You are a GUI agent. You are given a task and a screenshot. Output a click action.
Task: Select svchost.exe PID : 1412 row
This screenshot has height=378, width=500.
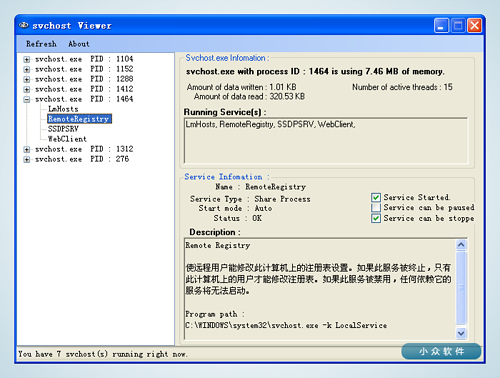[84, 89]
